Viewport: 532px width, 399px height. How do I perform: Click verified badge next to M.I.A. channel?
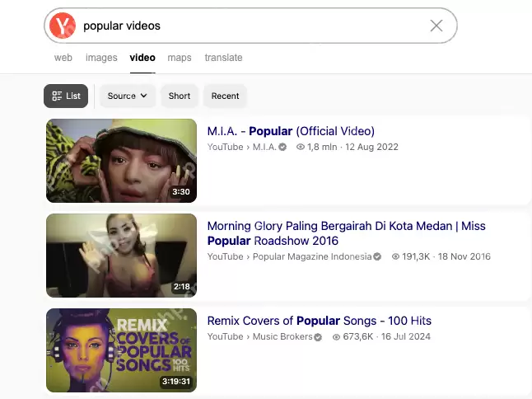[282, 148]
